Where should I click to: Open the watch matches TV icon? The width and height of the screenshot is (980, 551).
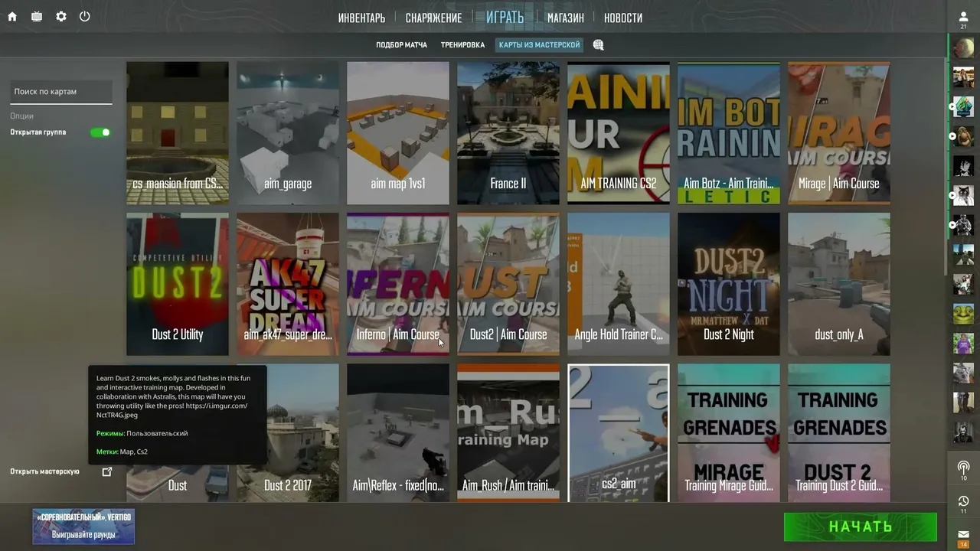37,17
